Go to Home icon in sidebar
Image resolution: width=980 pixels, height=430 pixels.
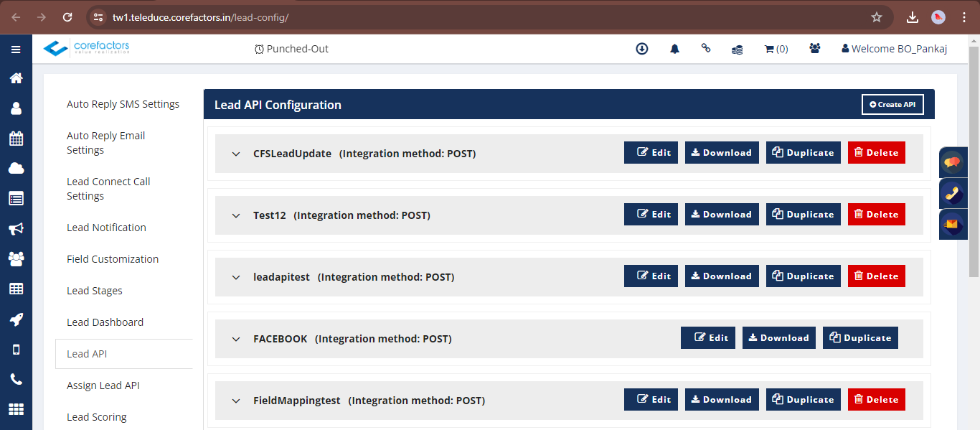coord(16,78)
